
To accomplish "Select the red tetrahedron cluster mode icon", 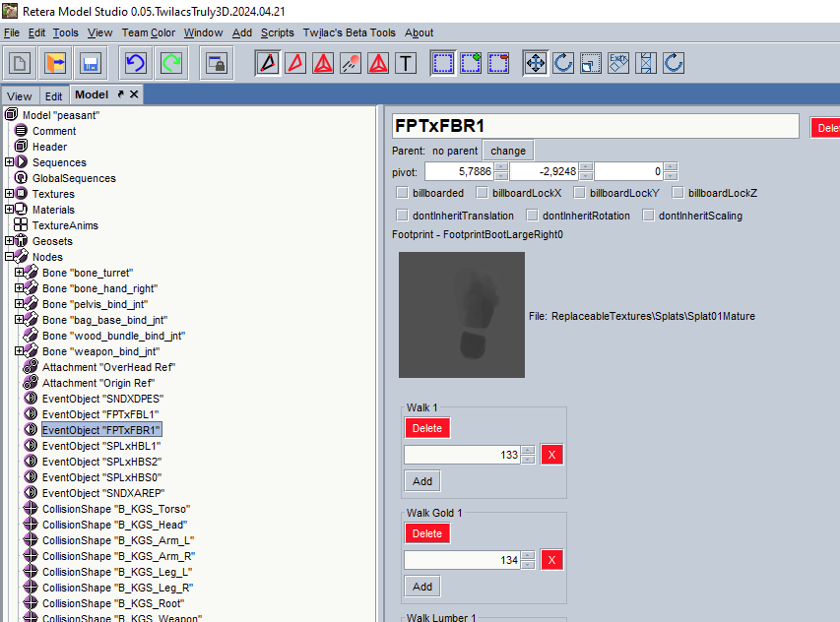I will click(378, 63).
